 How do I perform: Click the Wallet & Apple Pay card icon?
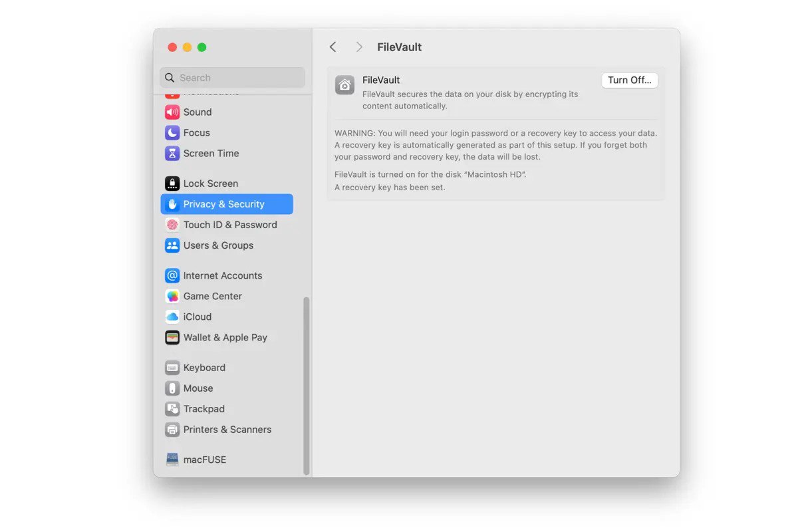[x=172, y=337]
